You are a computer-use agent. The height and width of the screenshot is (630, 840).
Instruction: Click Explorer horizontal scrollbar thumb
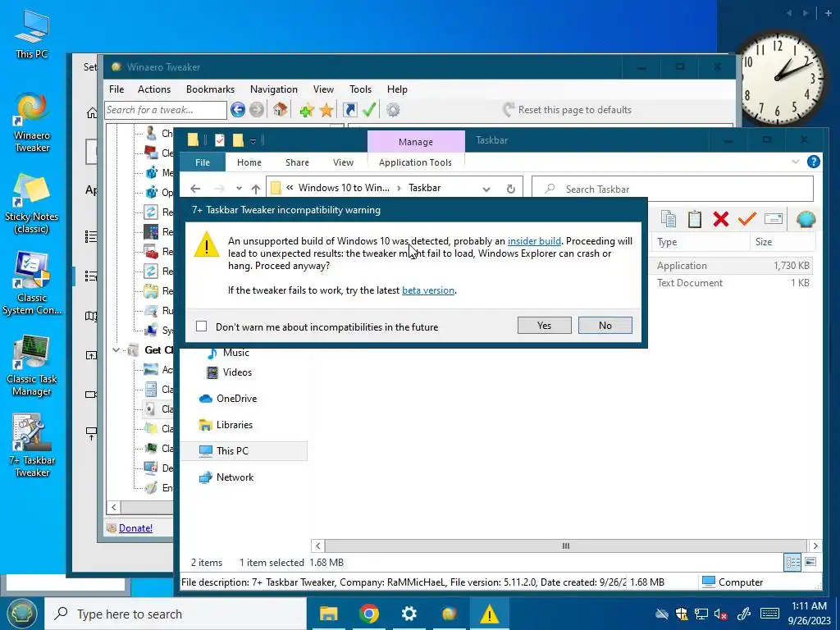(x=566, y=546)
